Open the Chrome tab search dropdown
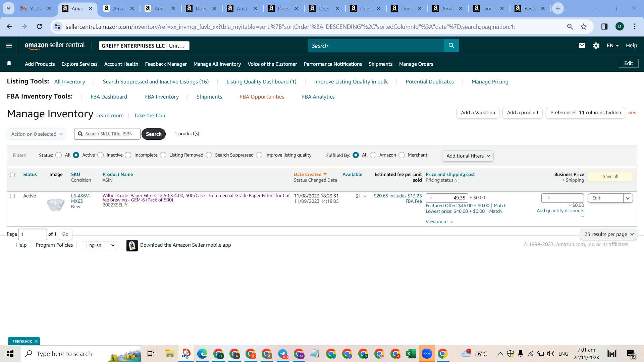 pos(8,8)
